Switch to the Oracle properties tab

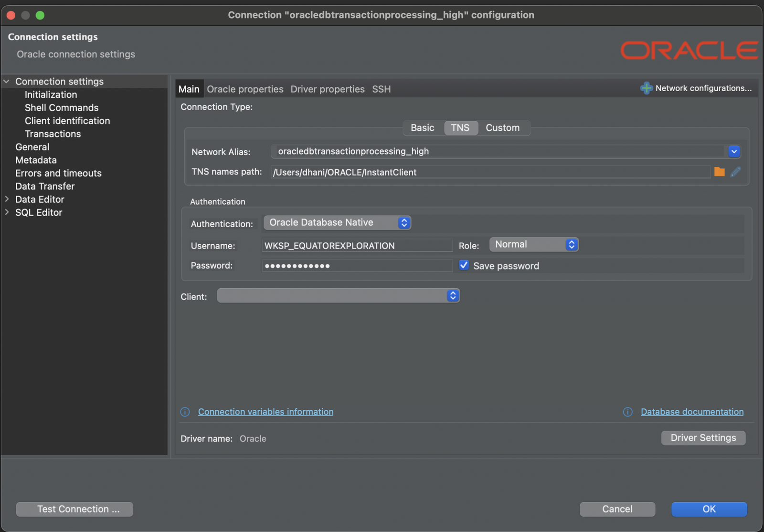coord(245,89)
